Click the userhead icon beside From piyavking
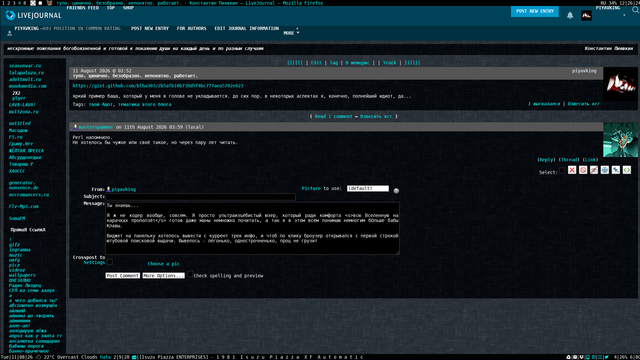 [x=108, y=189]
